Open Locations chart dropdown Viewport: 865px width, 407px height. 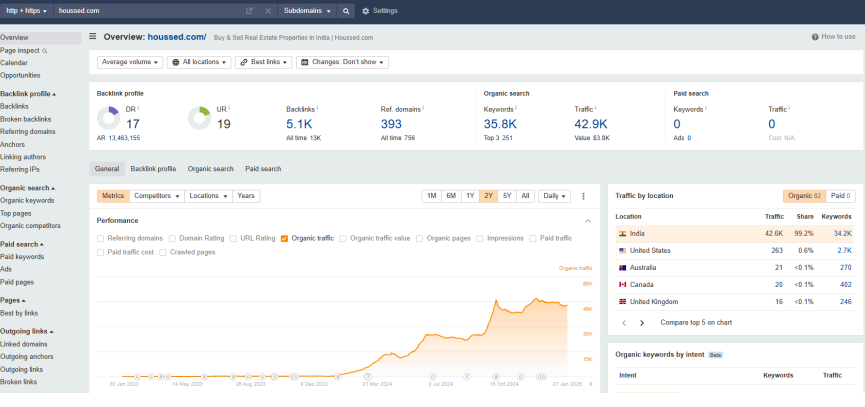[x=209, y=196]
